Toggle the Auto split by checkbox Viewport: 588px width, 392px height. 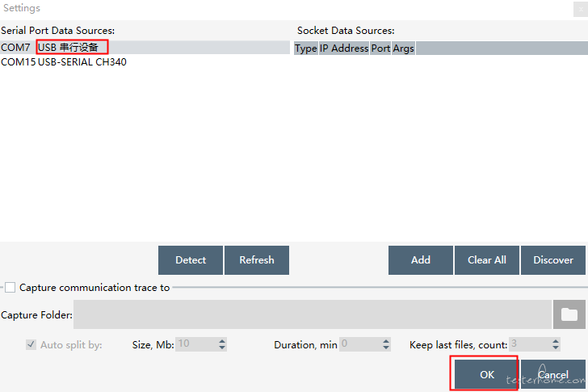coord(31,344)
